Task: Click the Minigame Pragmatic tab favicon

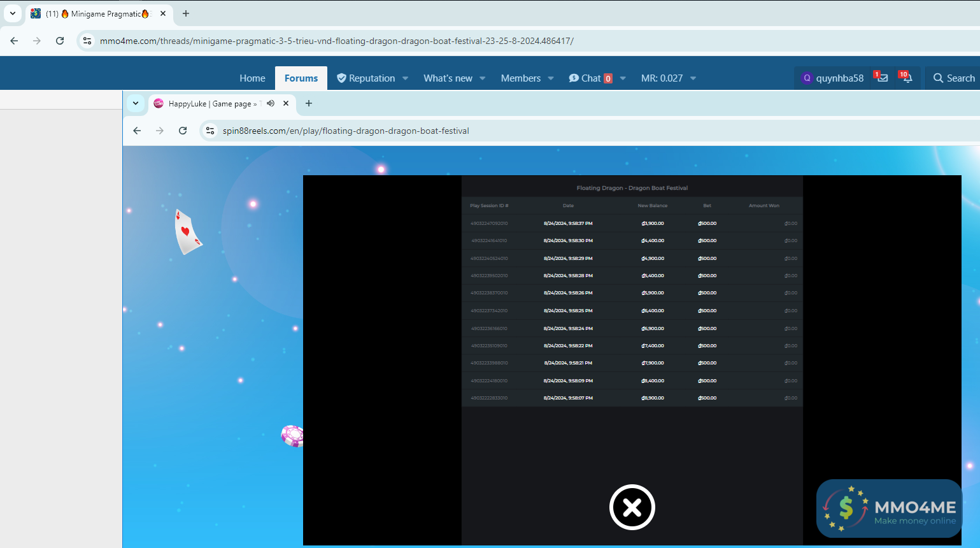Action: click(36, 13)
